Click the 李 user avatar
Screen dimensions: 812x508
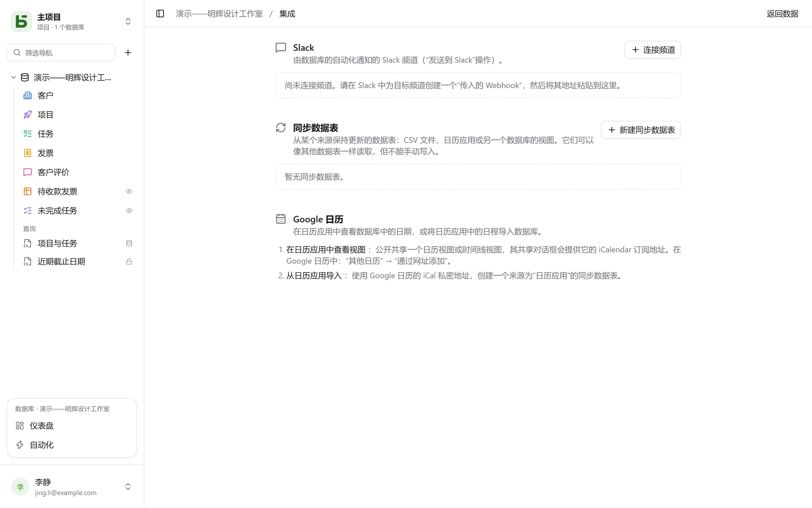(x=20, y=487)
